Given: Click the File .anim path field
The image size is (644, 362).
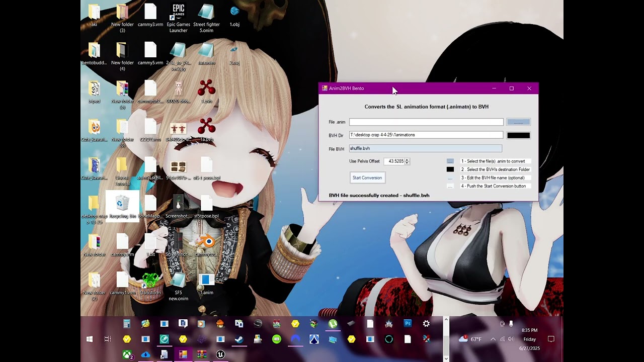Looking at the screenshot, I should (426, 122).
